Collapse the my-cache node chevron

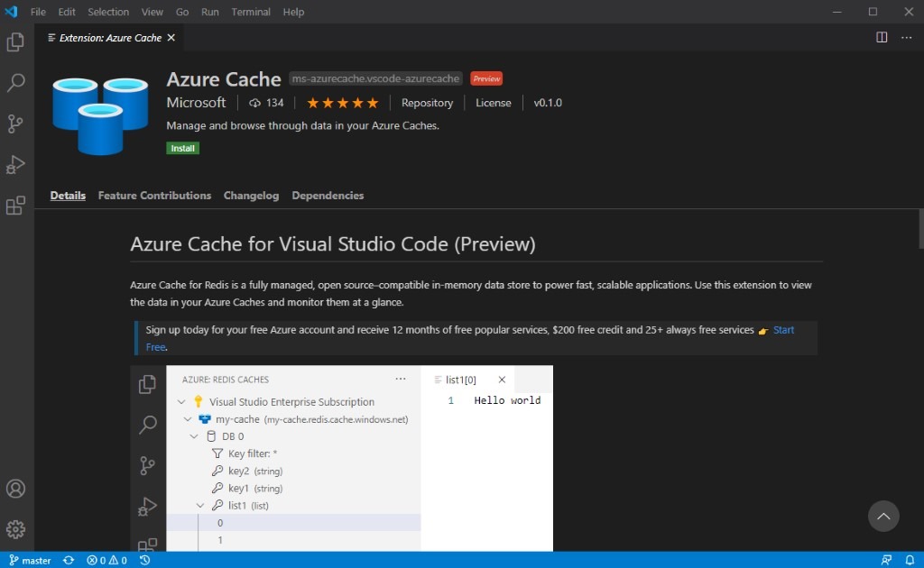coord(188,419)
